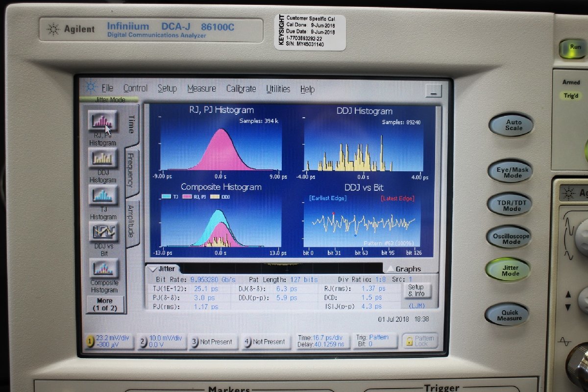Click the TJ legend color swatch
The height and width of the screenshot is (392, 588).
coord(166,197)
